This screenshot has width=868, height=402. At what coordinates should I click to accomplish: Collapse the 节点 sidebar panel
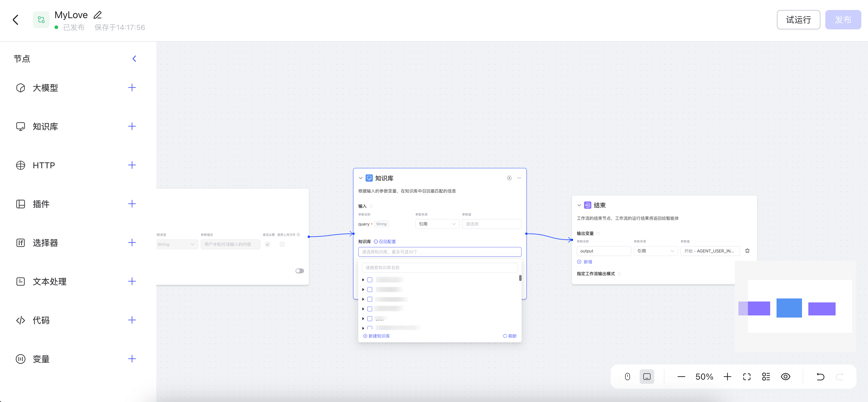(x=134, y=59)
